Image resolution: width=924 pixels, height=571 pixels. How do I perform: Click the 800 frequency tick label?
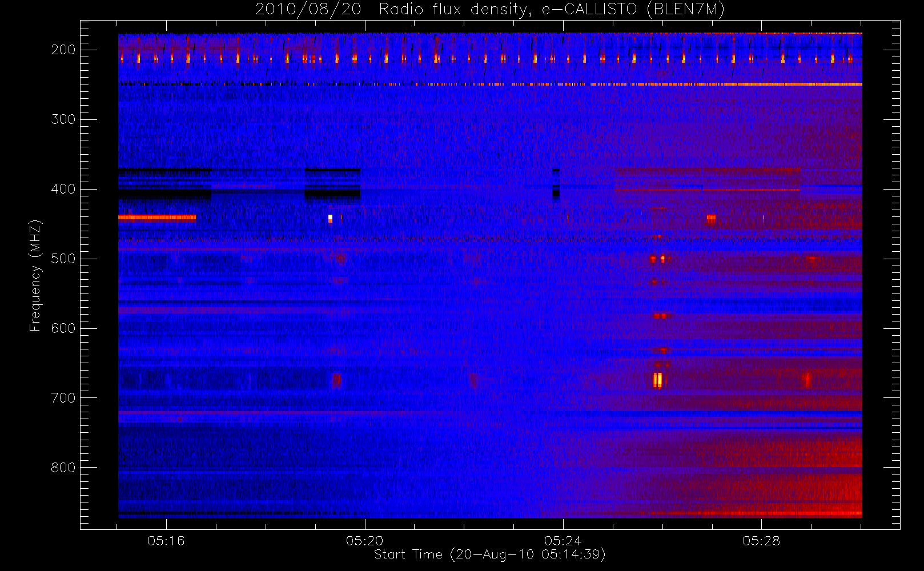pyautogui.click(x=63, y=468)
